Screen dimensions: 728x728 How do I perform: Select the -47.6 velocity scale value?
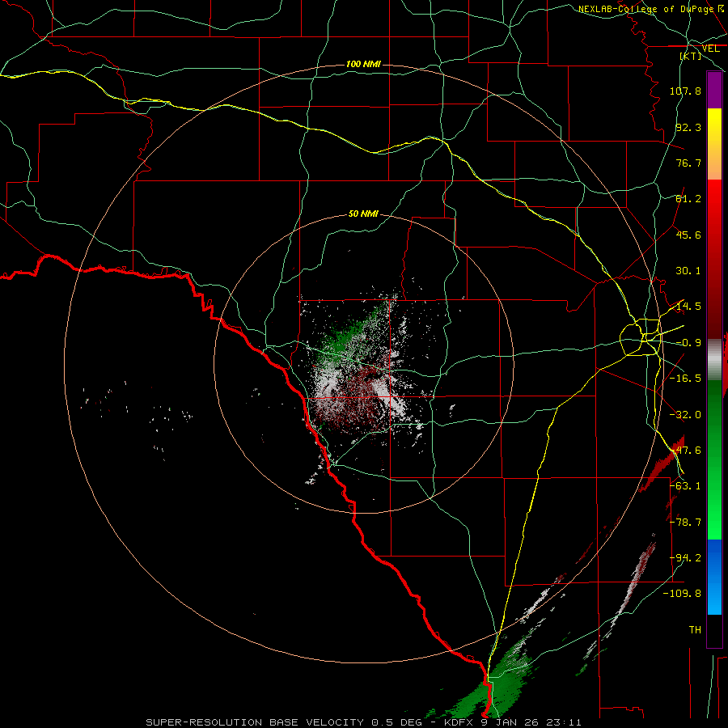(685, 451)
